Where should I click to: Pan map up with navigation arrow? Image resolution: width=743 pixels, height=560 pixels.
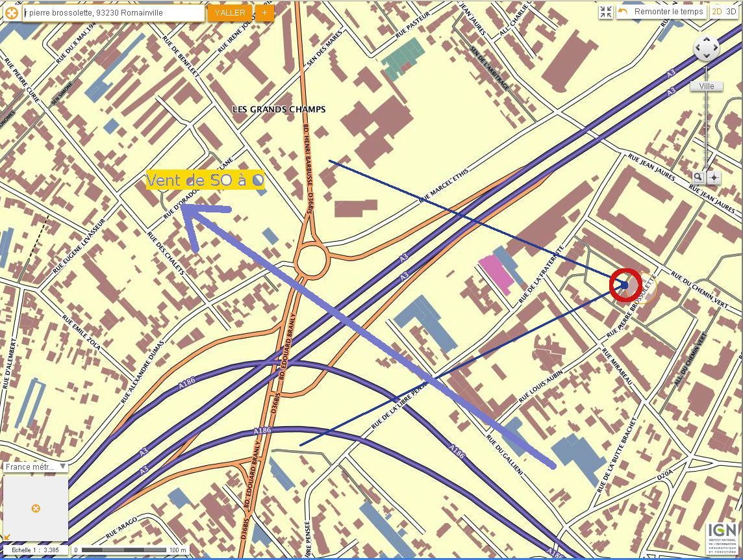pyautogui.click(x=707, y=40)
